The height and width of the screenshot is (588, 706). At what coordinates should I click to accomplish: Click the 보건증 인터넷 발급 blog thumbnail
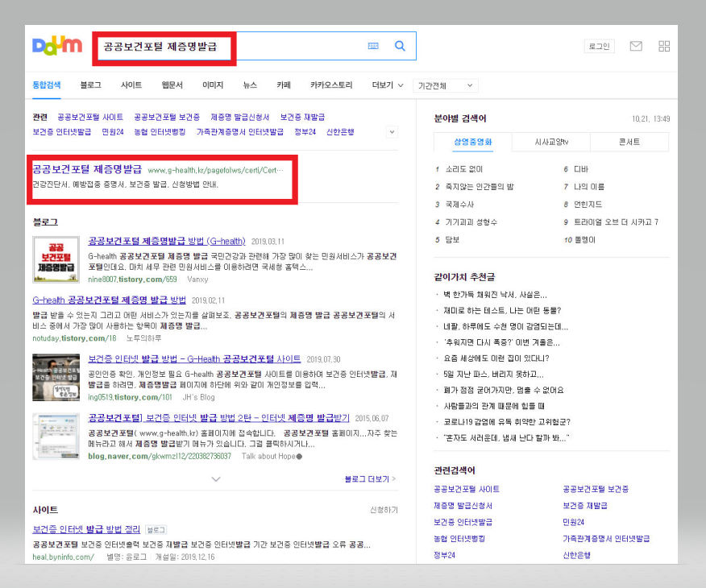point(56,377)
